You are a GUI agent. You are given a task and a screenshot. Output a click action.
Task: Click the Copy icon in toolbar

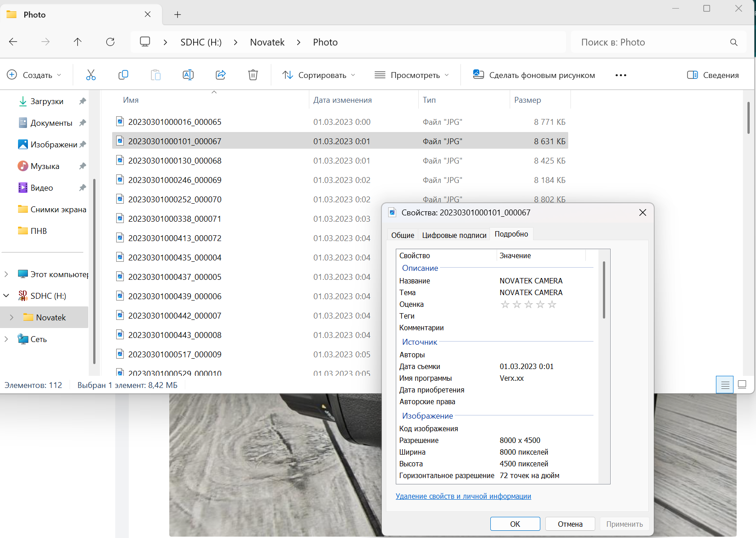tap(123, 75)
